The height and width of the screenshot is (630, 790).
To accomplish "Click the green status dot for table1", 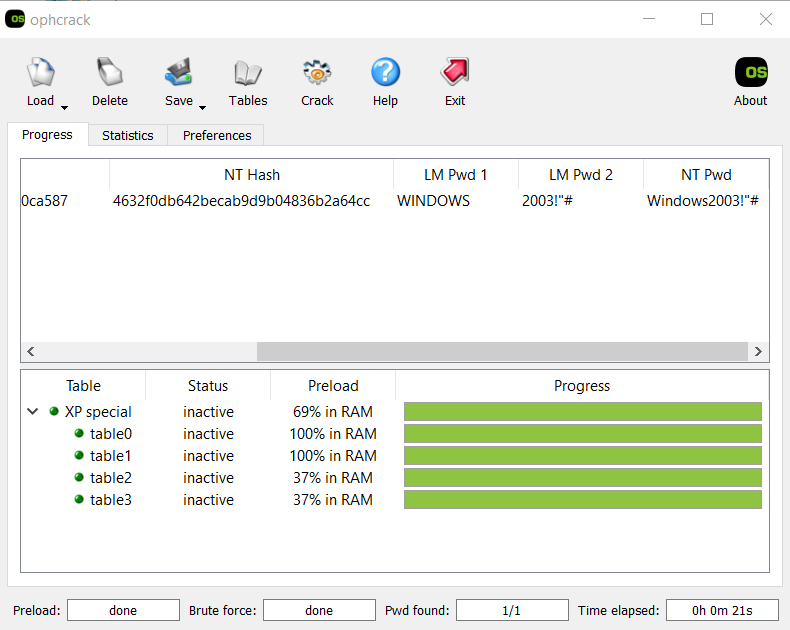I will point(79,455).
